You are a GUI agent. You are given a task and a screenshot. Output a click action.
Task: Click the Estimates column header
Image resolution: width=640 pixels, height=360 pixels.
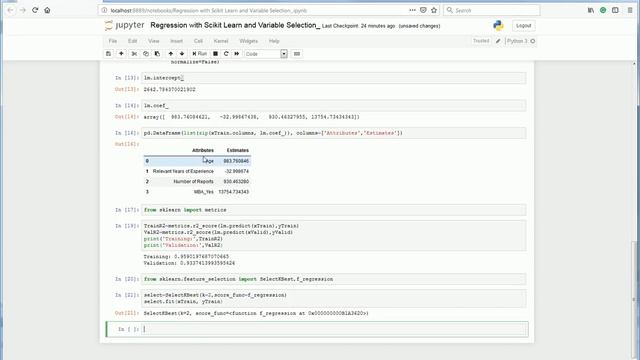(238, 150)
